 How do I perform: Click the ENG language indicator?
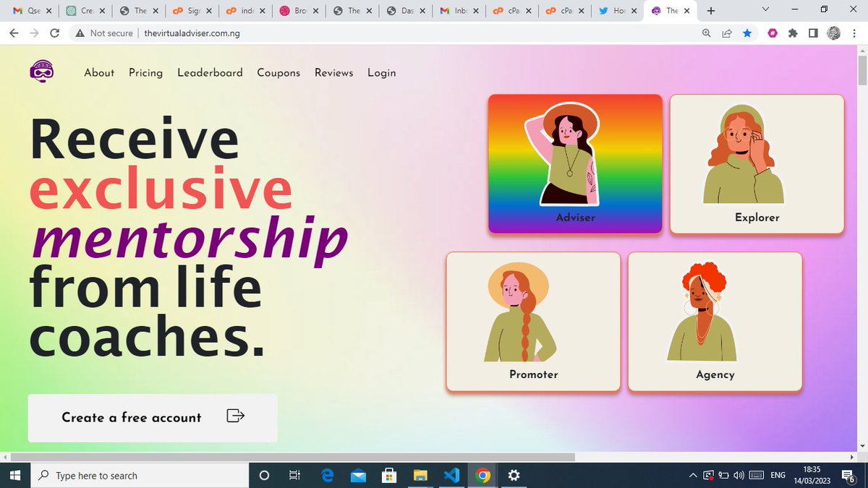click(x=778, y=476)
